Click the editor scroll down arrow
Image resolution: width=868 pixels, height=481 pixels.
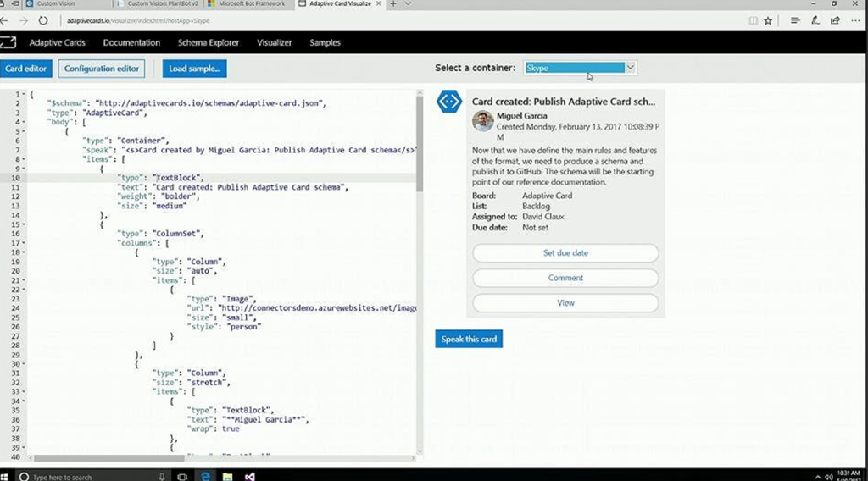tap(419, 451)
